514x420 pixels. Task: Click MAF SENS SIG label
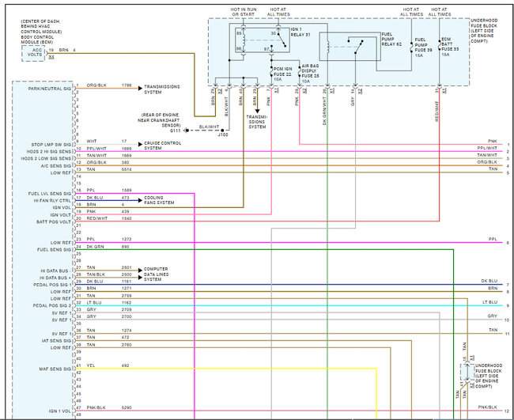pyautogui.click(x=55, y=369)
